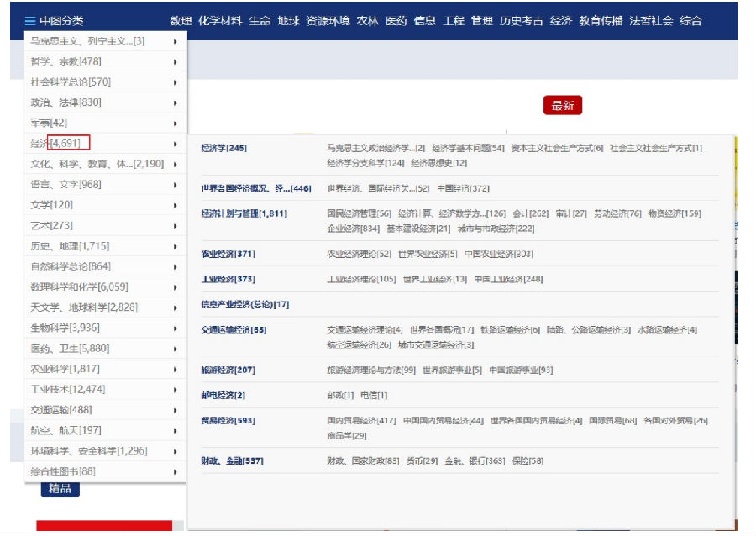Choose the 国内贸易经济[417] link

[361, 420]
